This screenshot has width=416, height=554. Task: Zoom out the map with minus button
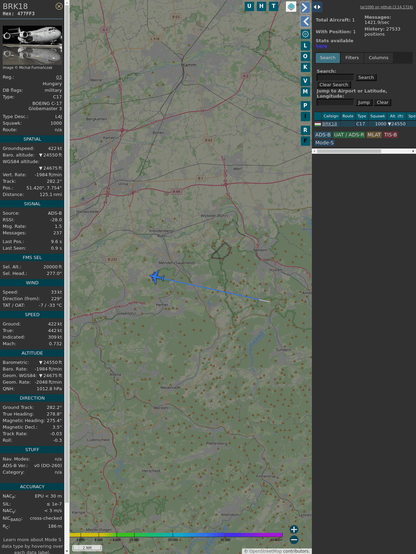[x=294, y=540]
